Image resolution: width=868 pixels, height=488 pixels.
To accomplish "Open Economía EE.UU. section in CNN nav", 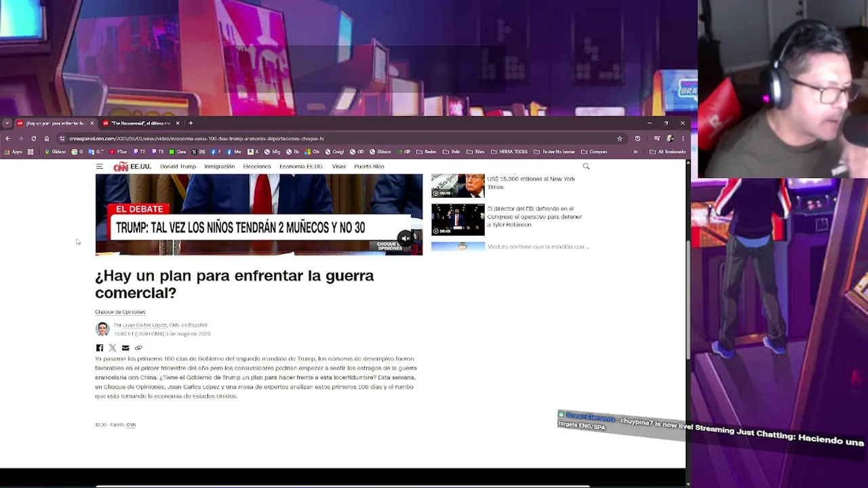I will click(301, 166).
